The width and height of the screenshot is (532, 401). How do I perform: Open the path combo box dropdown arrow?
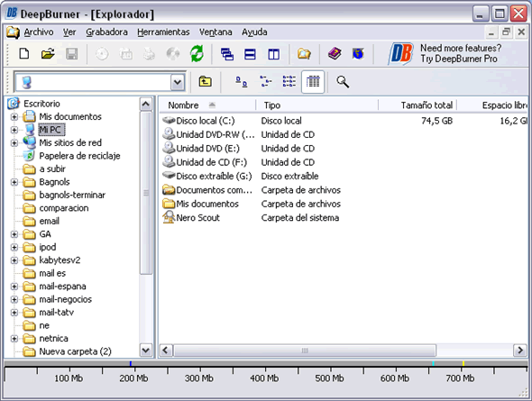(x=178, y=82)
